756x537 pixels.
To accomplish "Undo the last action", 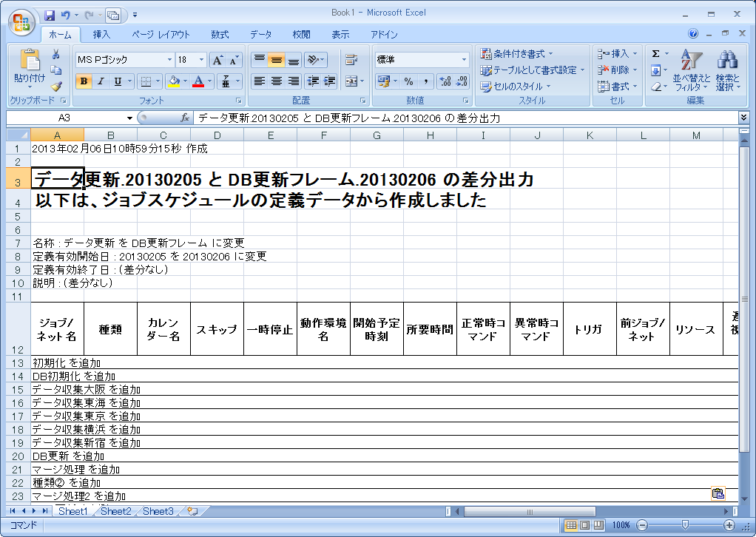I will [x=65, y=16].
